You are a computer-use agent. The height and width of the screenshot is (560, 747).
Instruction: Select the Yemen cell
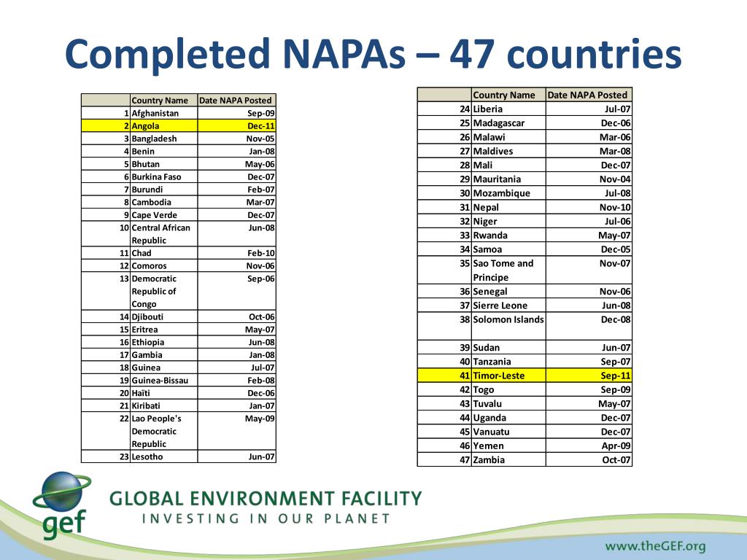click(x=508, y=446)
